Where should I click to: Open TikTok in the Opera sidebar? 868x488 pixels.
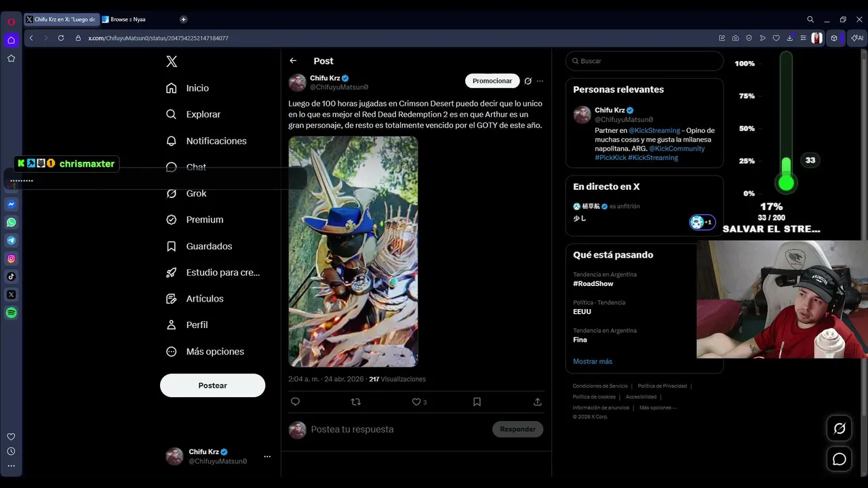click(x=11, y=277)
